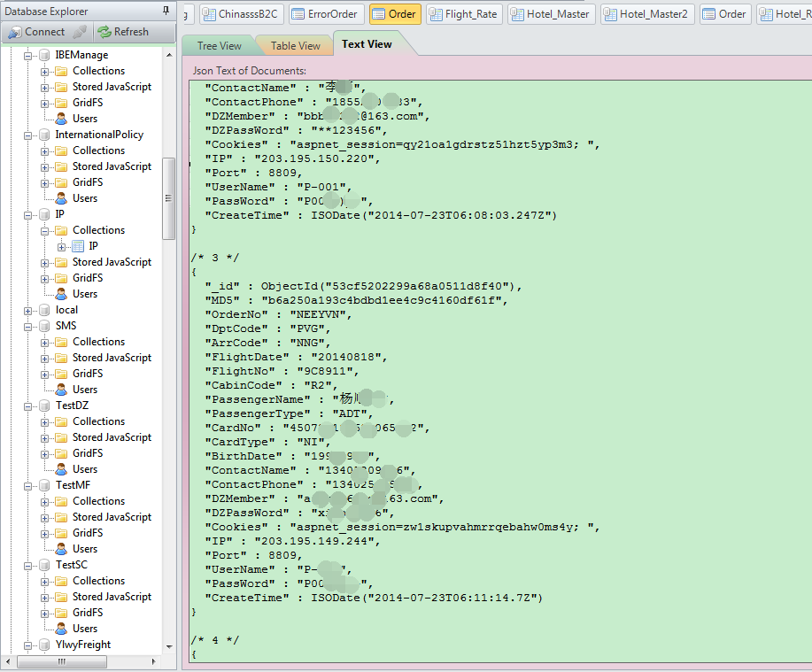Screen dimensions: 812x672
Task: Collapse the IBEManage database node
Action: tap(28, 56)
